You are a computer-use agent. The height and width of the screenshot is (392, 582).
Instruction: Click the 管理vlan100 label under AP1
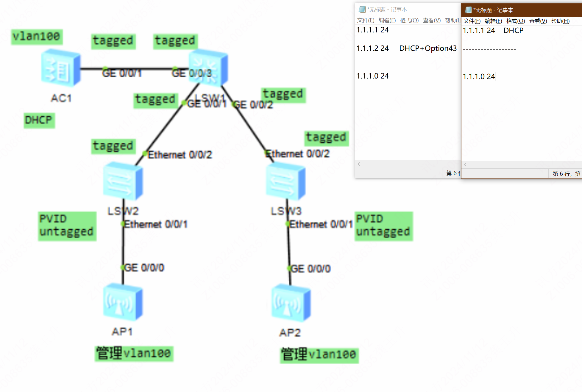point(134,354)
